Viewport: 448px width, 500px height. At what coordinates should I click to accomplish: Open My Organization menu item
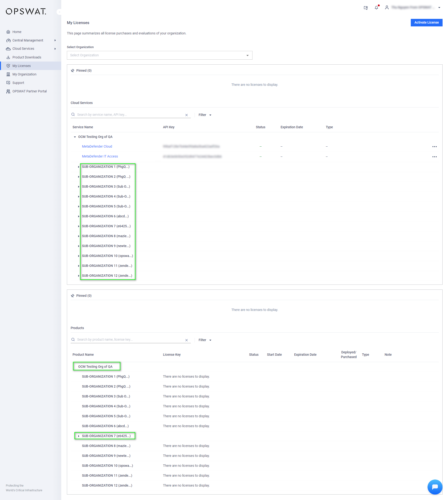click(x=31, y=74)
